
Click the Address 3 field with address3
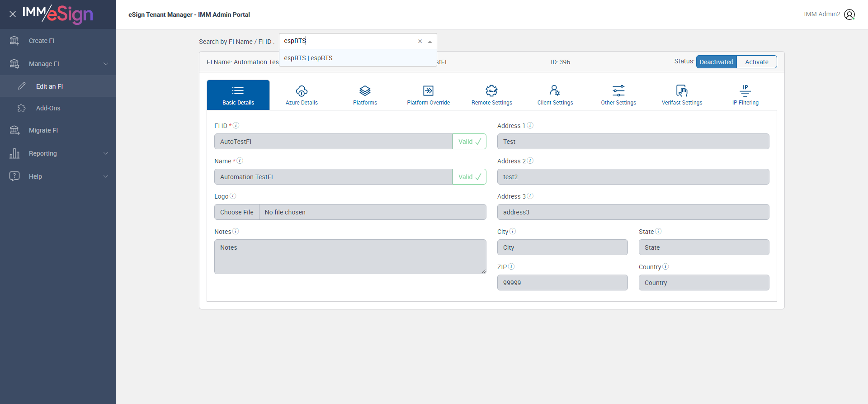point(633,212)
